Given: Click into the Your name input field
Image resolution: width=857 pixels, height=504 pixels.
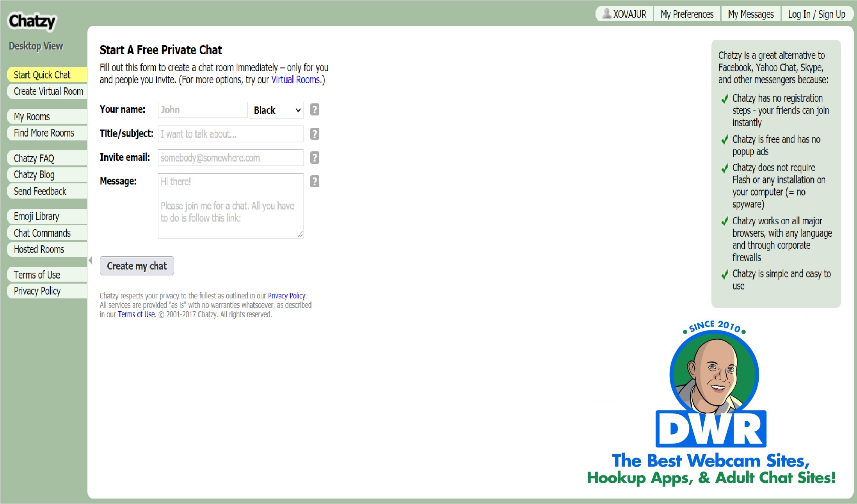Looking at the screenshot, I should click(203, 110).
